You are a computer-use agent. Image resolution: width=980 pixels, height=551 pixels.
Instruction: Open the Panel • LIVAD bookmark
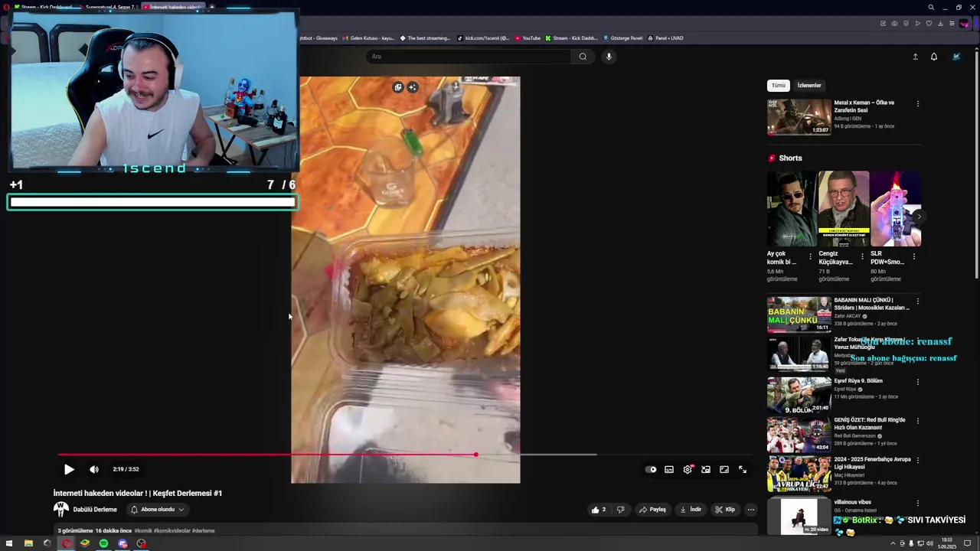coord(665,38)
